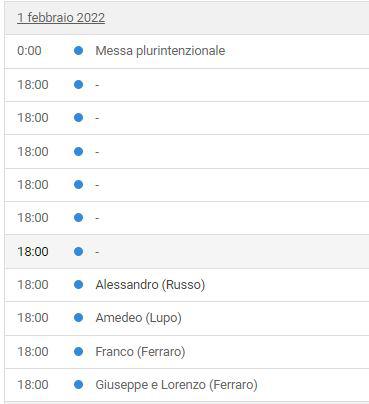
Task: Open the Amedeo (Lupo) event
Action: (x=138, y=317)
